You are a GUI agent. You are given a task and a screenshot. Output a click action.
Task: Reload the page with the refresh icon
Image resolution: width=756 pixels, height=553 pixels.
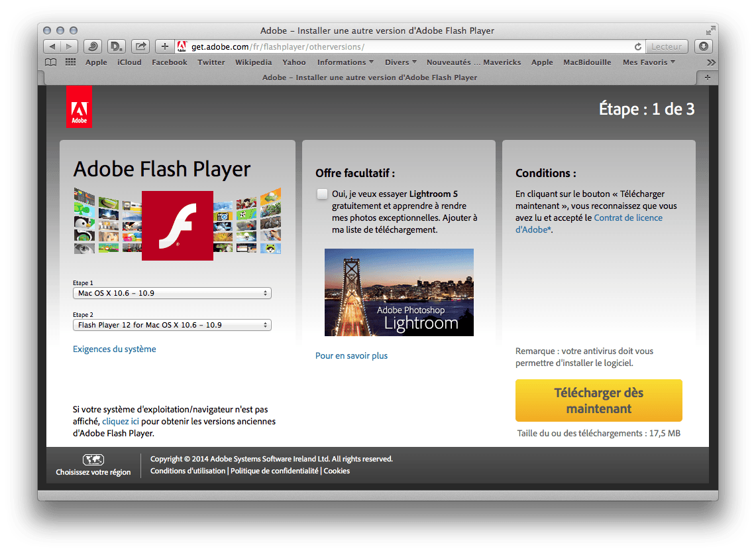638,47
